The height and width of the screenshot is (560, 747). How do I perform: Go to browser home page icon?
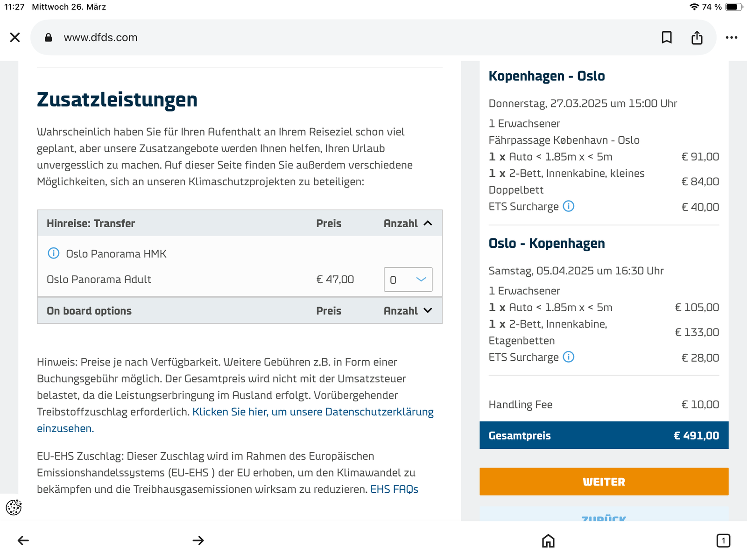(x=548, y=540)
